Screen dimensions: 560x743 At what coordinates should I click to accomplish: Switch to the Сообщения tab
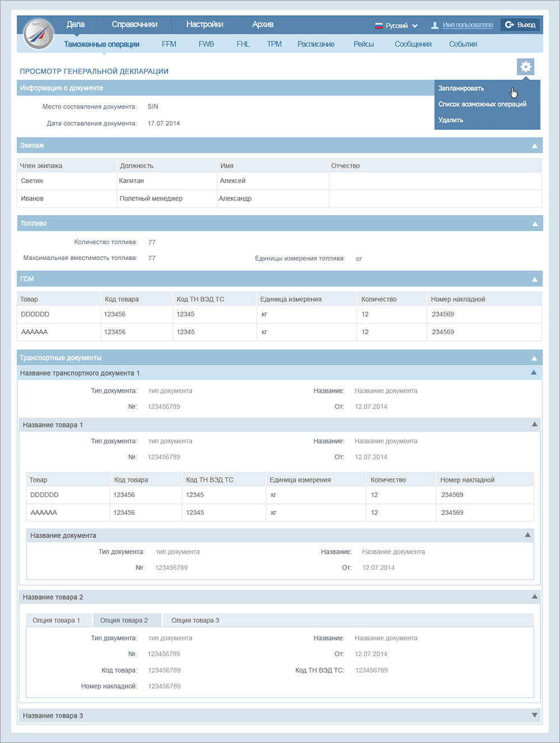(413, 44)
